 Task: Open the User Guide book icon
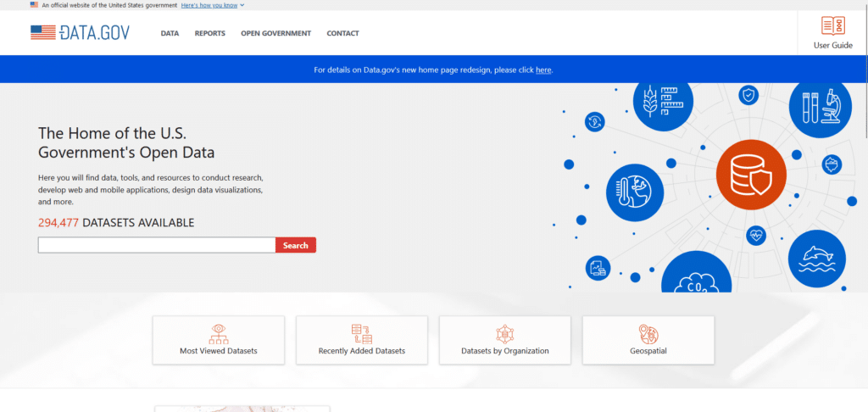(832, 26)
